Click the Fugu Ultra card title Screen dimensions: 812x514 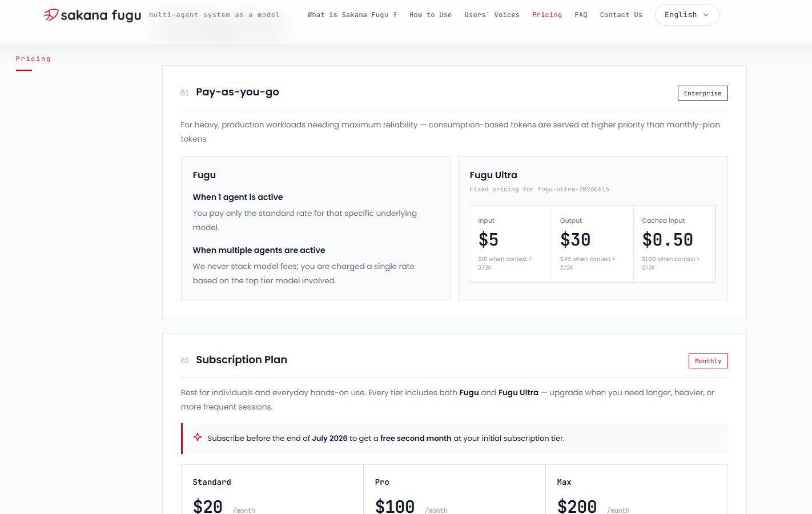coord(493,175)
